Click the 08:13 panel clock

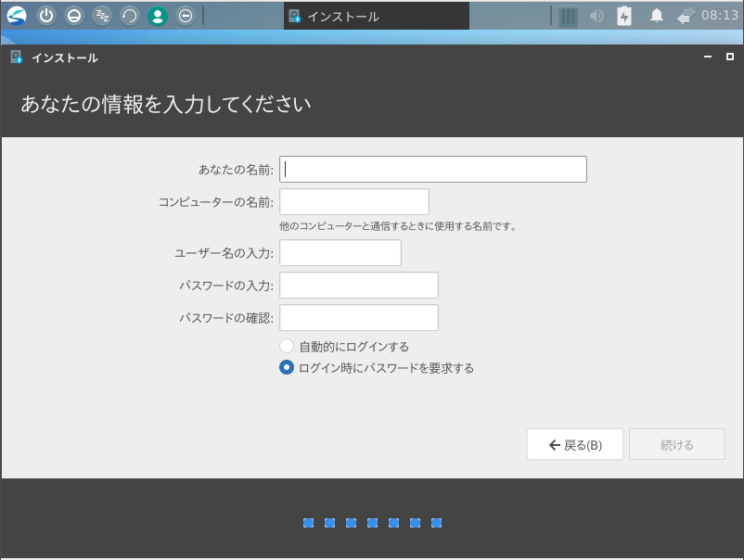pos(720,16)
